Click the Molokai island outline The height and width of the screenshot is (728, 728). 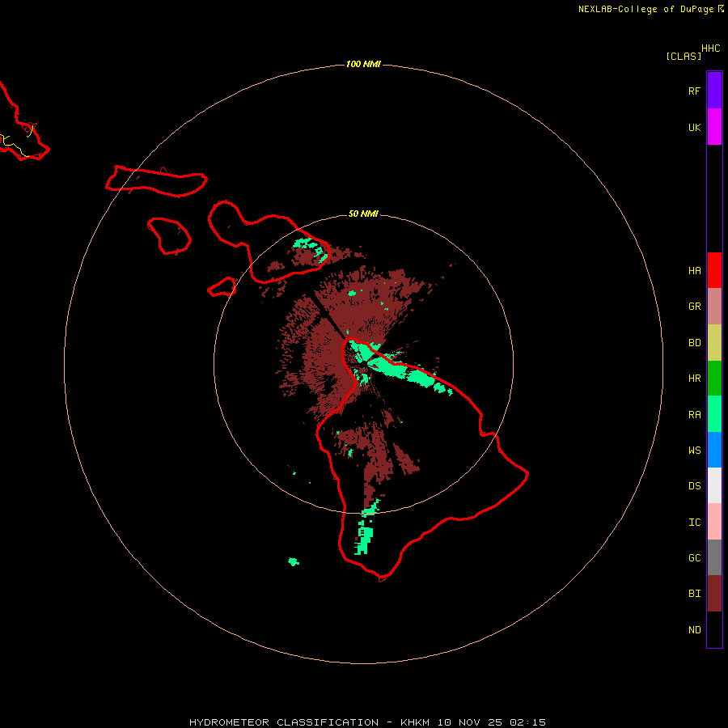click(x=156, y=181)
